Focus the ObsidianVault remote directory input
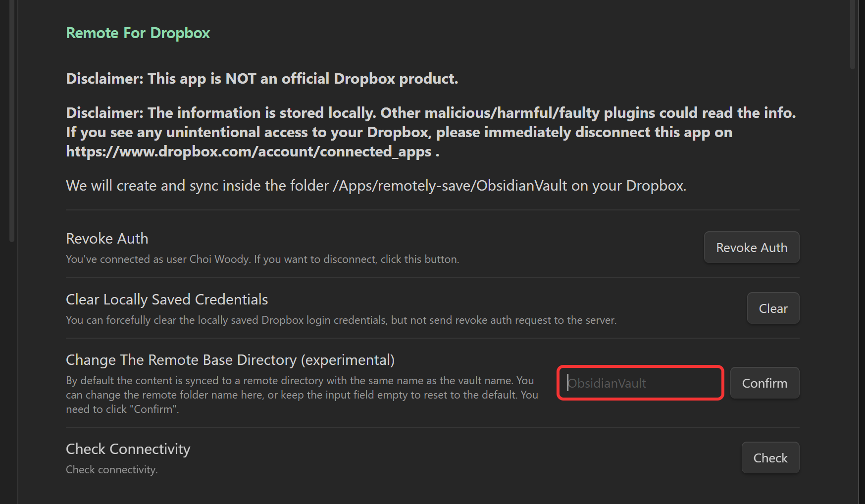 [640, 383]
